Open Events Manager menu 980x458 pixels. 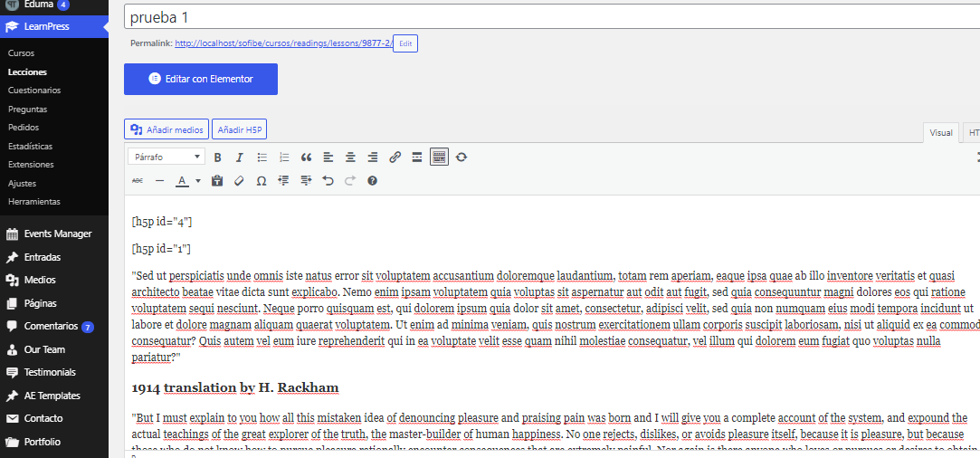click(53, 234)
